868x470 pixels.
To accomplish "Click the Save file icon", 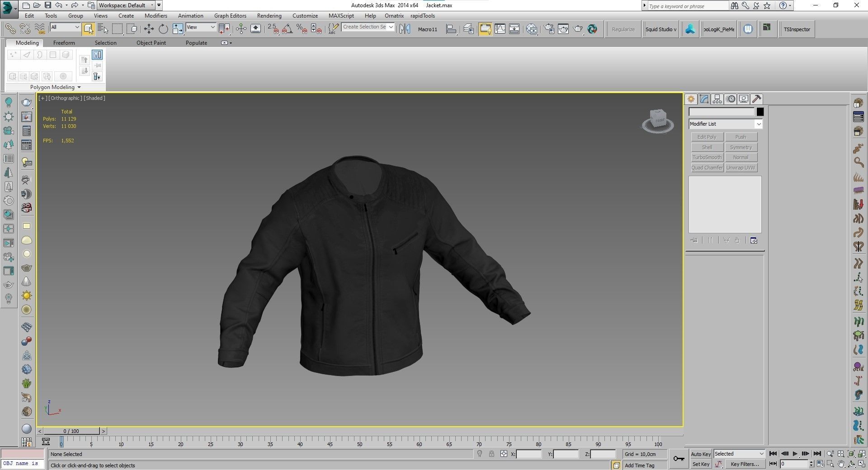I will click(47, 5).
